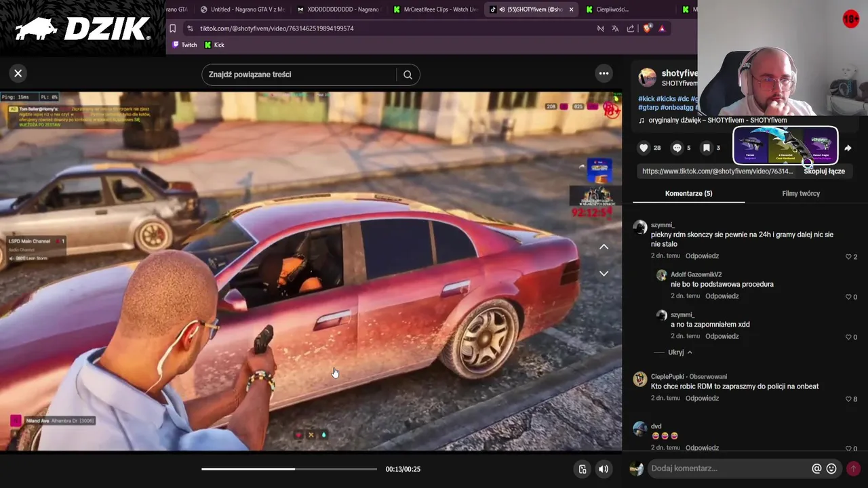Open shotyfivem profile avatar
Image resolution: width=868 pixels, height=488 pixels.
pos(648,77)
